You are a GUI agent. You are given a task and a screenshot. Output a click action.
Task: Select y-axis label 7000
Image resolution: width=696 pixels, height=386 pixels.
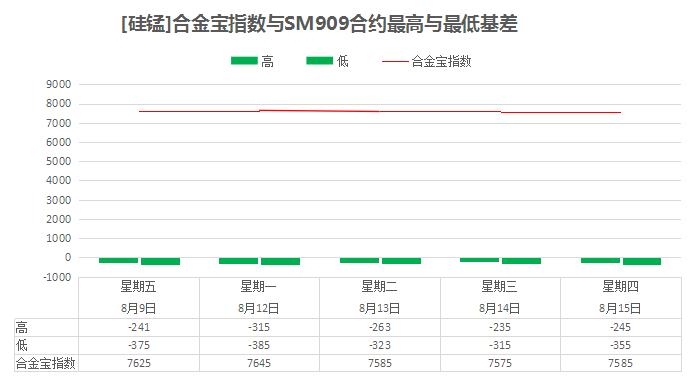pyautogui.click(x=59, y=123)
